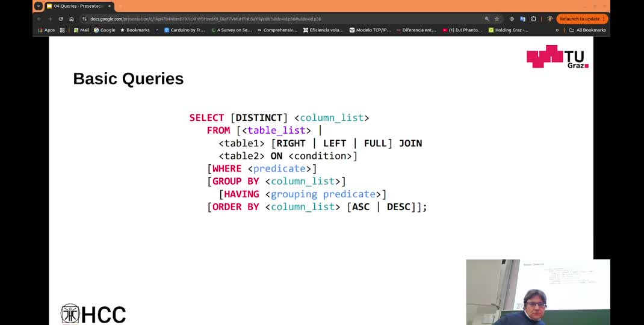The image size is (644, 325).
Task: Click the SELECT keyword in the query
Action: pyautogui.click(x=206, y=118)
